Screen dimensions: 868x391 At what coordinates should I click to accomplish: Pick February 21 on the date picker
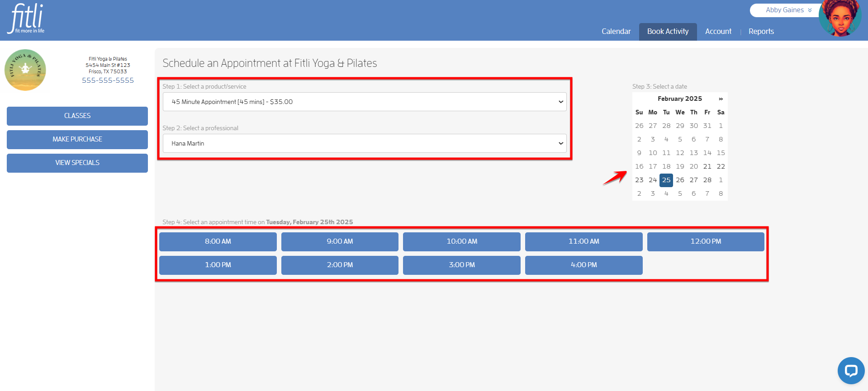pyautogui.click(x=707, y=166)
